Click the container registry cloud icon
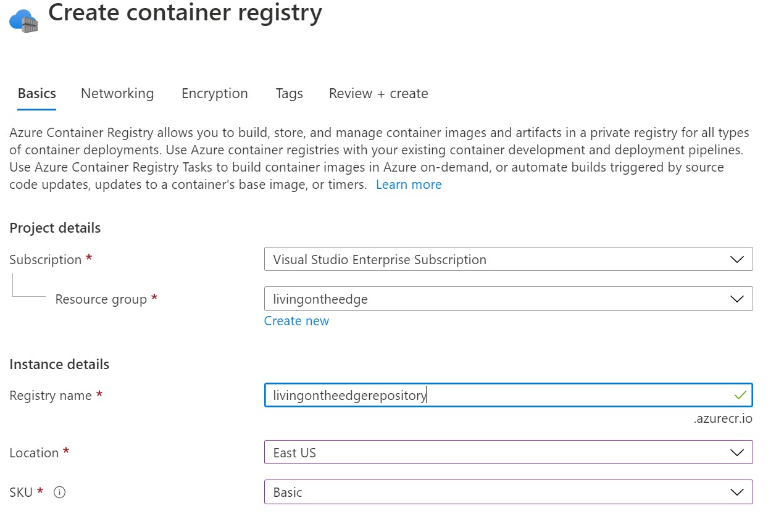The height and width of the screenshot is (532, 776). click(23, 20)
